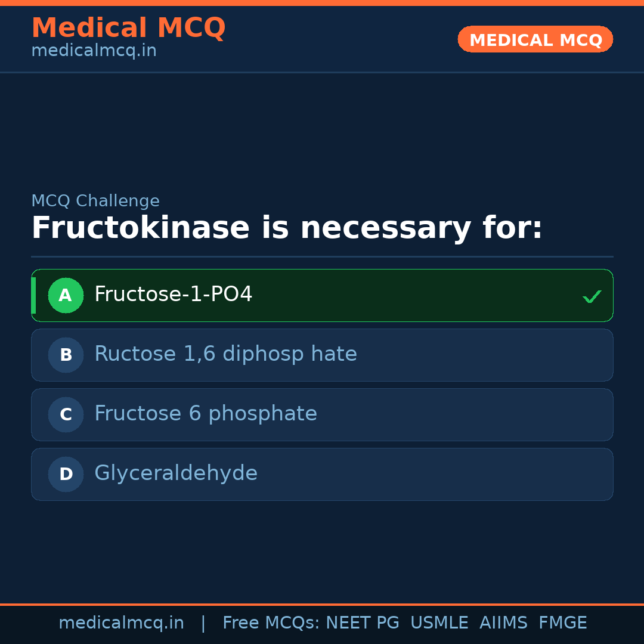Click the orange MEDICAL MCQ badge

[535, 39]
